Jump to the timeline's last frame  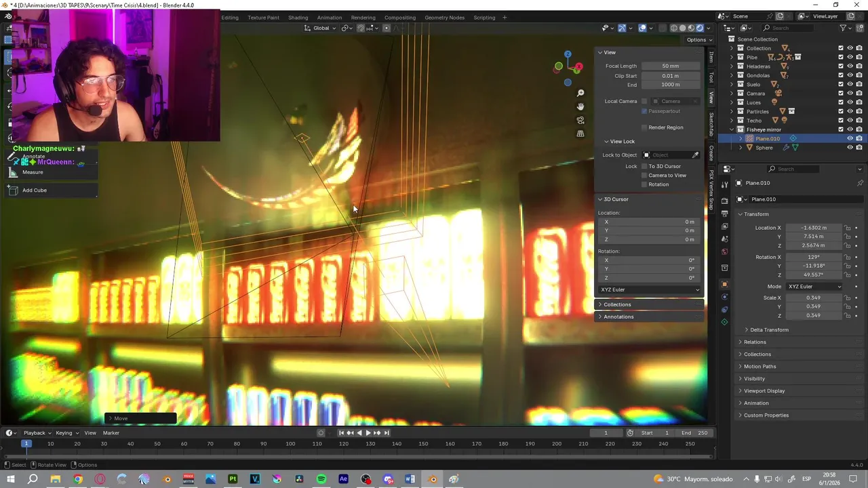(387, 433)
